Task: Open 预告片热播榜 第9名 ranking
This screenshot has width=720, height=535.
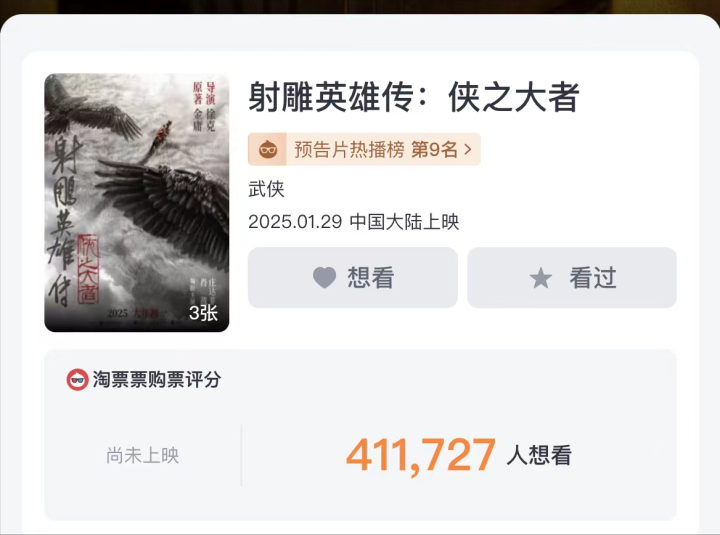Action: pos(364,149)
